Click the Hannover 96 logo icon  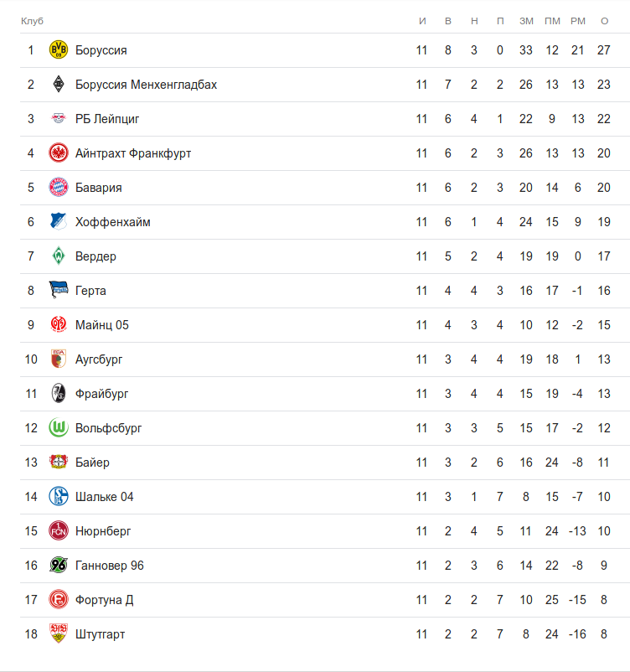[x=58, y=566]
